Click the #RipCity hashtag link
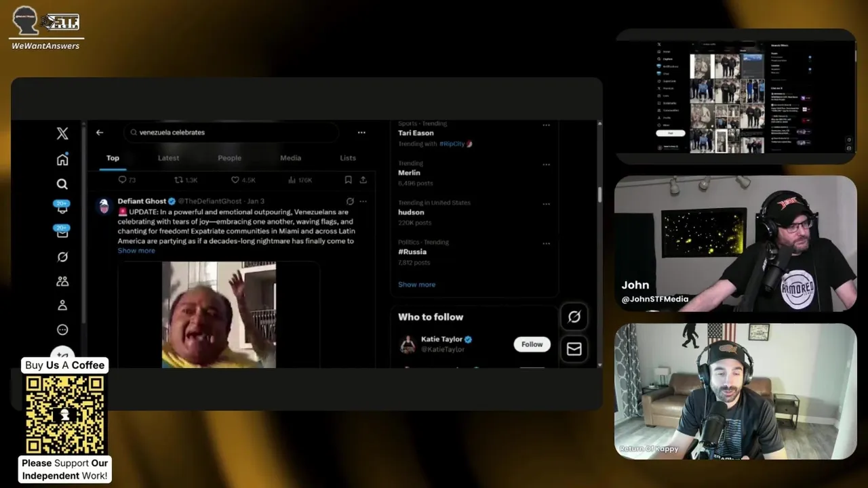The width and height of the screenshot is (868, 488). [x=452, y=144]
